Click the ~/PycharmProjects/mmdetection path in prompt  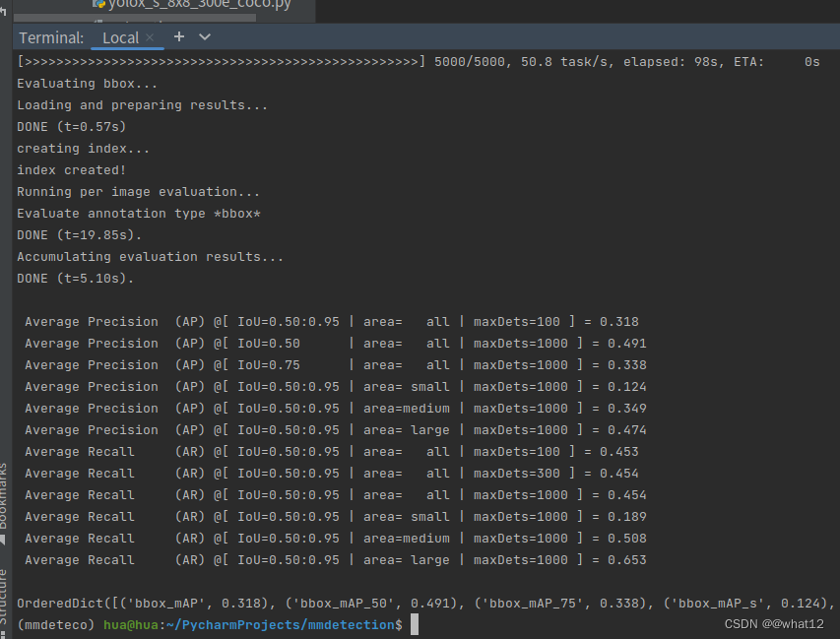(281, 625)
